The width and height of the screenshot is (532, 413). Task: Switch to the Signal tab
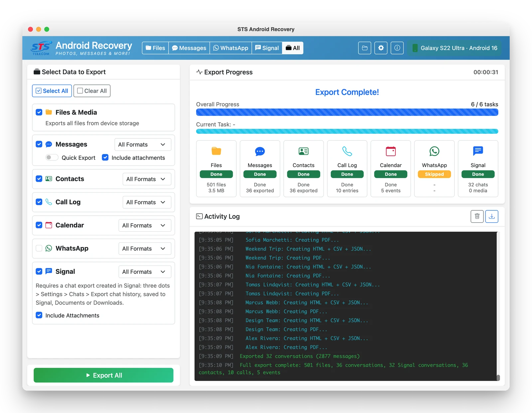[267, 48]
